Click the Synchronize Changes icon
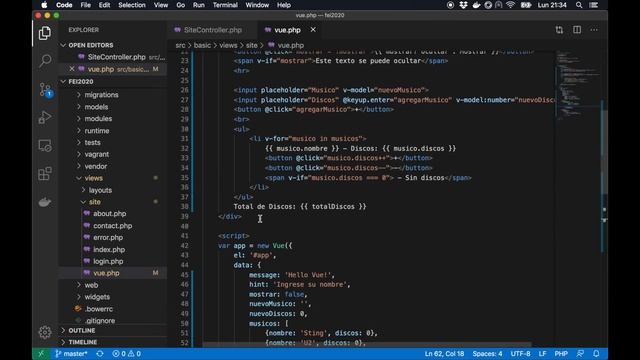The height and width of the screenshot is (360, 640). [x=100, y=353]
